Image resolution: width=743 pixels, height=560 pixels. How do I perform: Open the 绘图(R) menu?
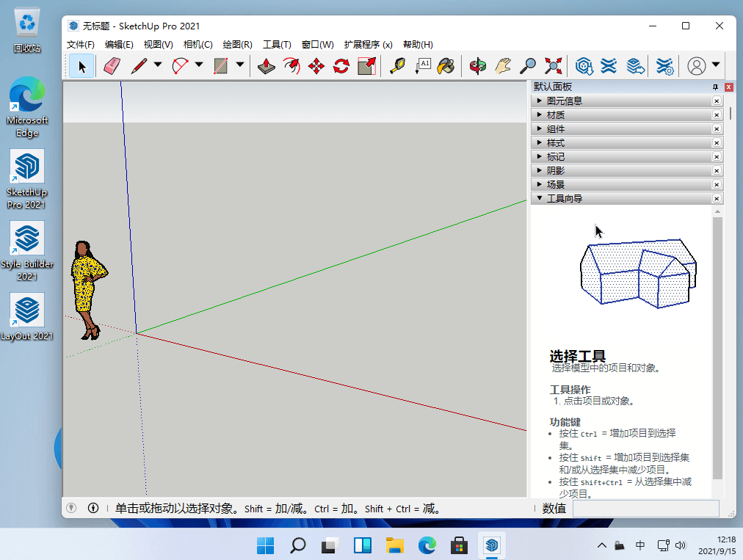[237, 45]
